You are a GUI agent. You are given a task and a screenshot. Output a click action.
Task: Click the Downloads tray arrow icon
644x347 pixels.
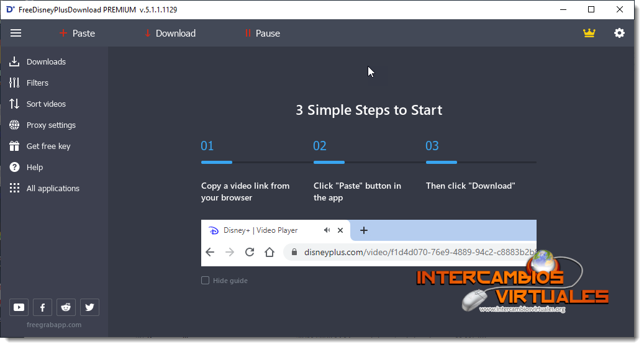pos(14,61)
